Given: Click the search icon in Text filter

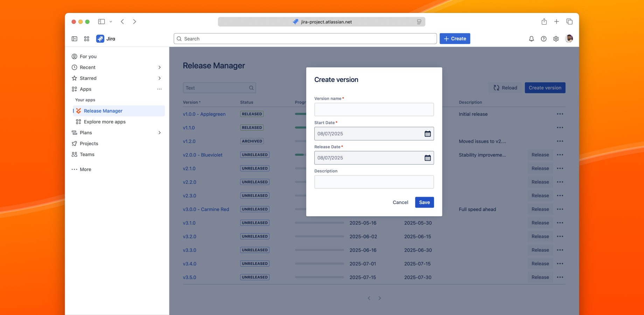Looking at the screenshot, I should click(251, 88).
